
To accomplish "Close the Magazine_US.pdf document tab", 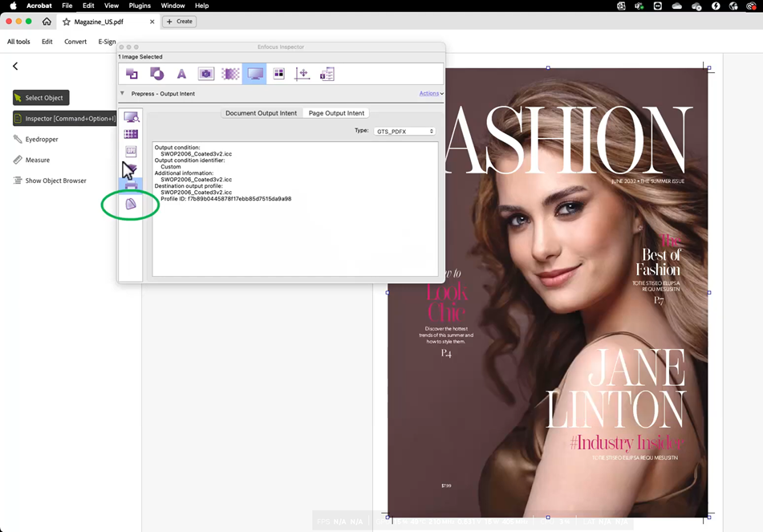I will pos(152,22).
